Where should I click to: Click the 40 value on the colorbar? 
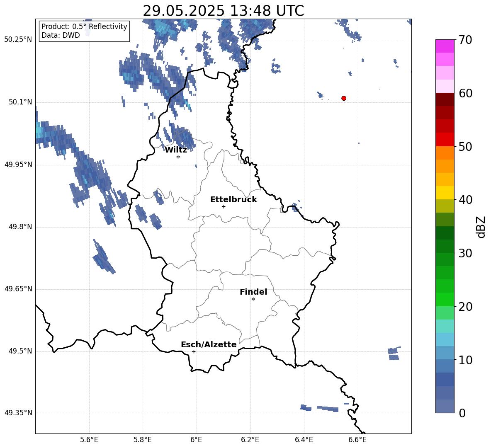tap(466, 200)
